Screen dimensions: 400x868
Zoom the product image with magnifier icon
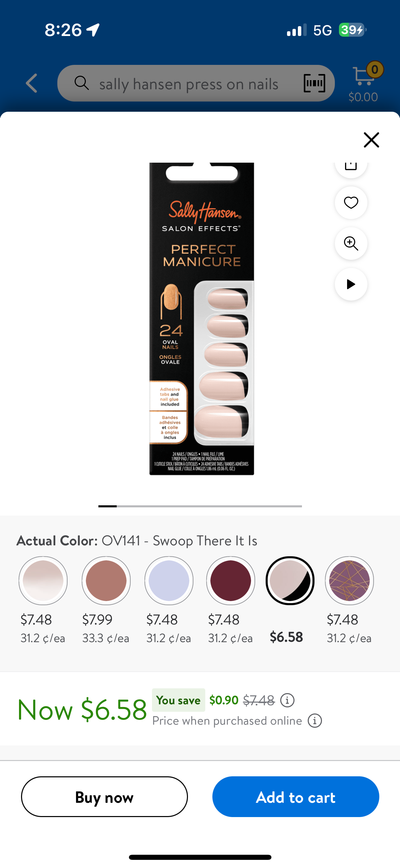tap(351, 243)
